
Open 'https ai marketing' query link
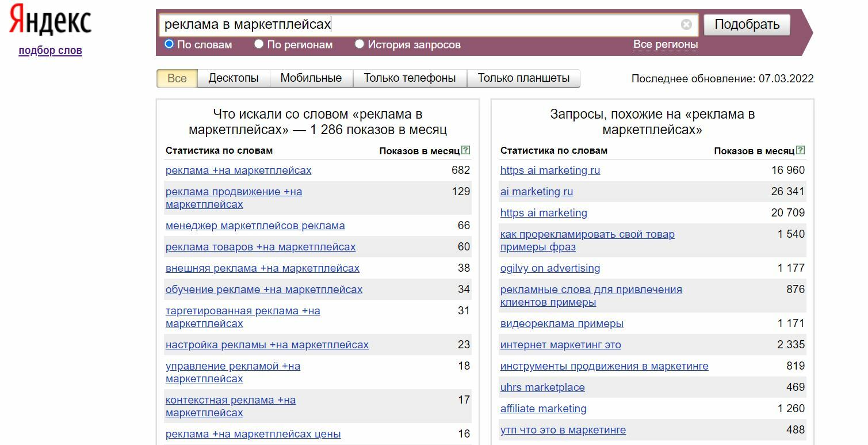click(544, 213)
